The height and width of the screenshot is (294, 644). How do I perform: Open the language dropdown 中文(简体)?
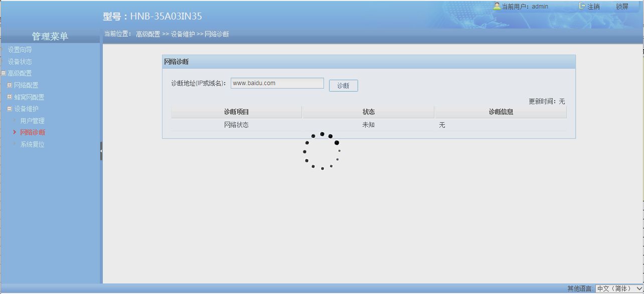618,288
